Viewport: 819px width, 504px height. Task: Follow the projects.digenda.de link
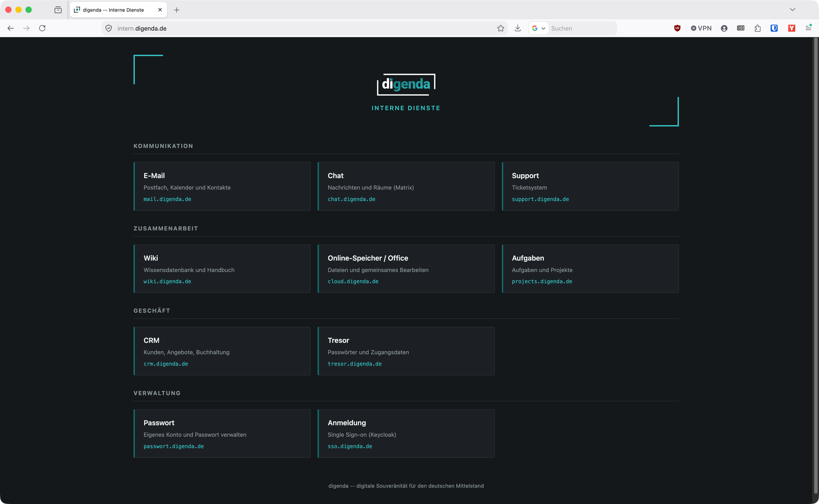click(542, 282)
